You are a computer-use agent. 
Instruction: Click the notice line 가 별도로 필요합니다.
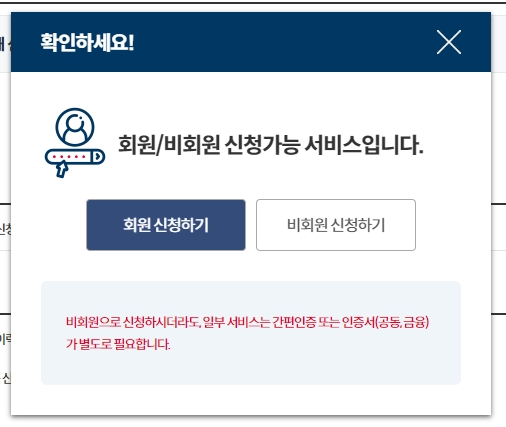(118, 344)
